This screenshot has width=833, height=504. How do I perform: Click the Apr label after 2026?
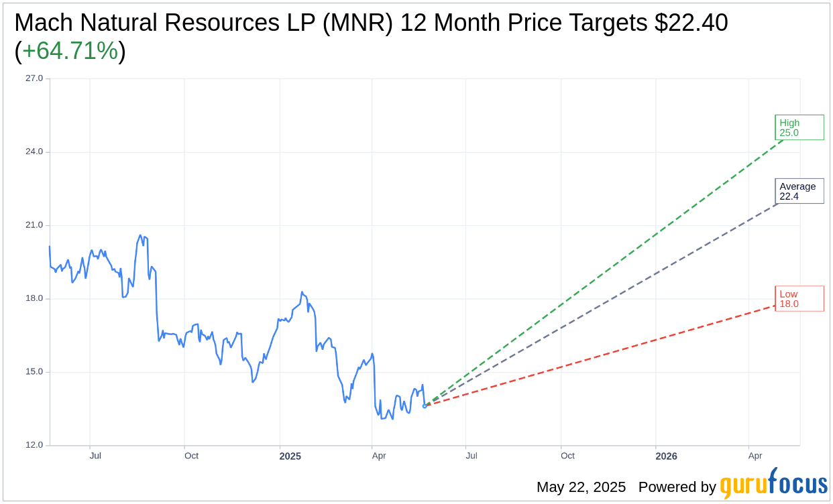point(755,456)
